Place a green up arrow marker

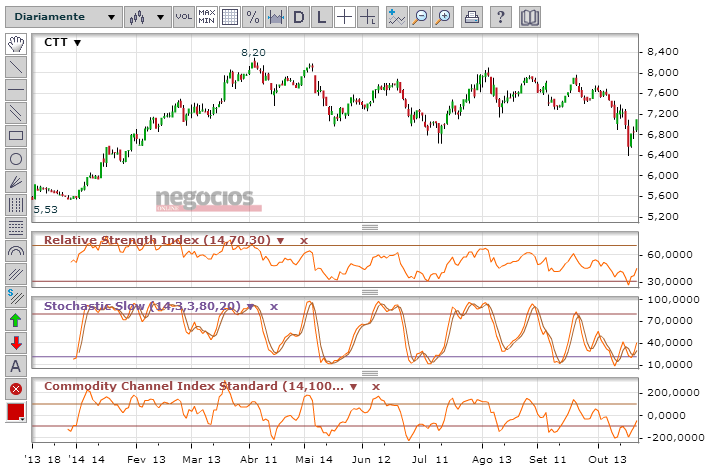coord(16,320)
